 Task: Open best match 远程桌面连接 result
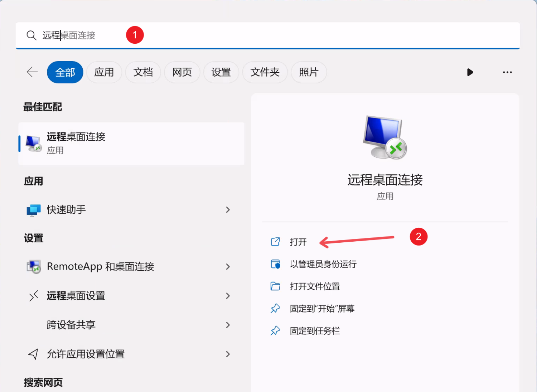pos(131,144)
